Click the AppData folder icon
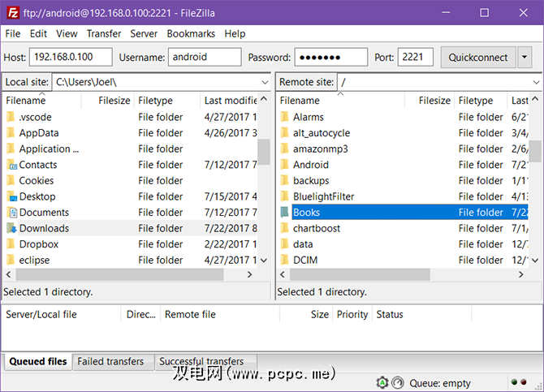 (x=11, y=133)
